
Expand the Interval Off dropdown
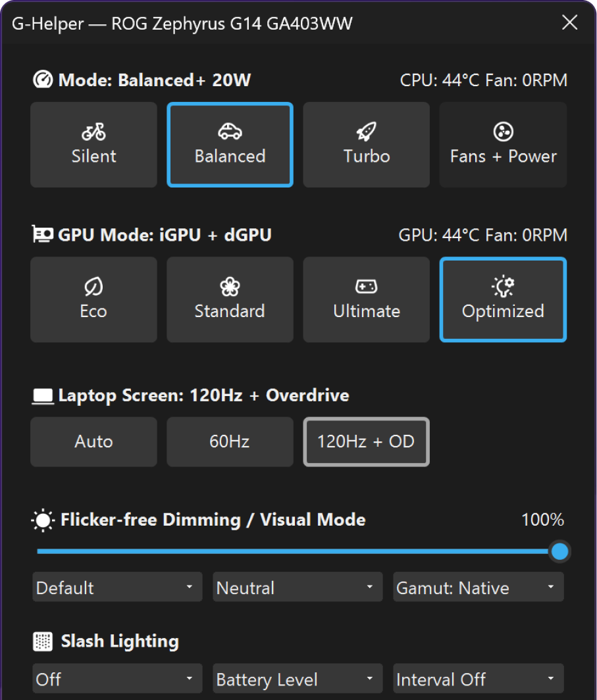[479, 678]
